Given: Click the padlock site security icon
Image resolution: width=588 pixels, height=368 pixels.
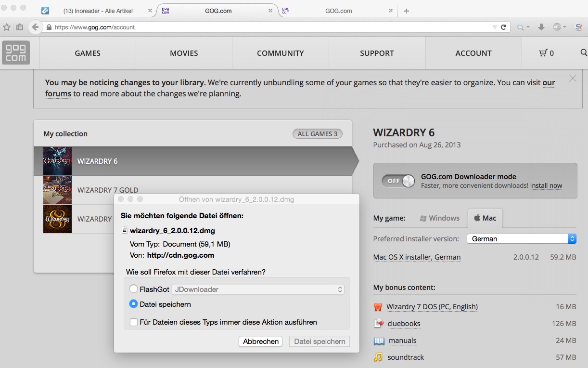Looking at the screenshot, I should (x=49, y=27).
